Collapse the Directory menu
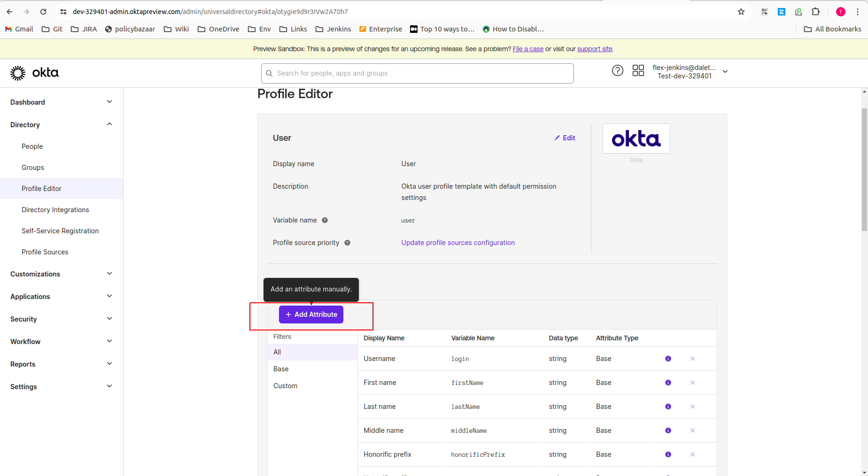The height and width of the screenshot is (476, 868). point(62,125)
